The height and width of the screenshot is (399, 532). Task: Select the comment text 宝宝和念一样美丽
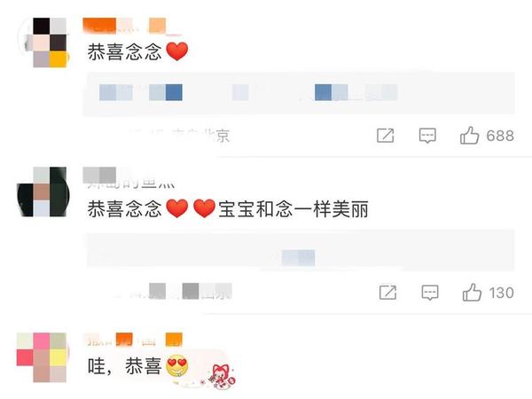point(293,209)
